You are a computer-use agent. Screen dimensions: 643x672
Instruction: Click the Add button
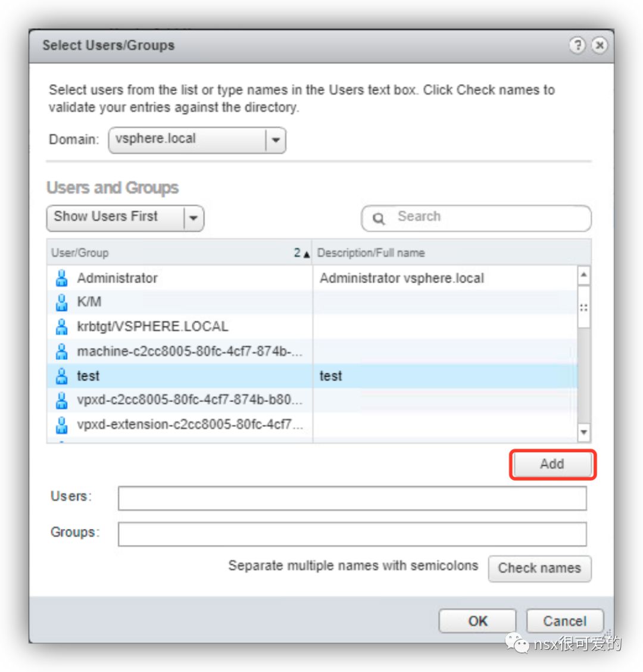(x=552, y=464)
